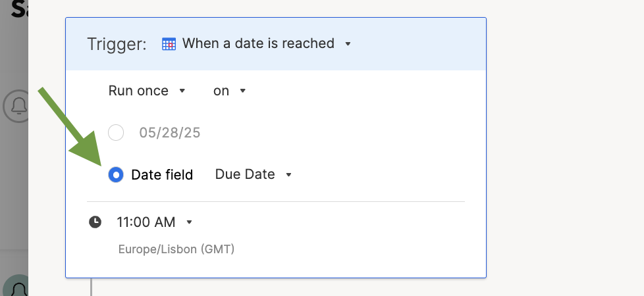Click the caret next to "Due Date"
This screenshot has width=644, height=296.
[288, 175]
